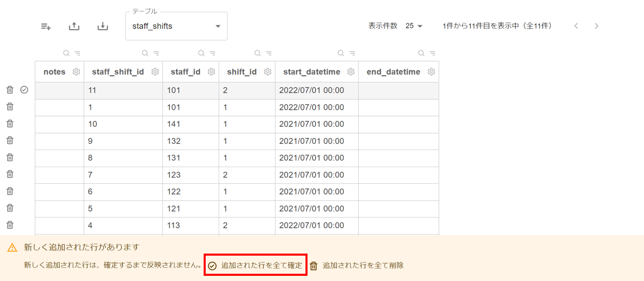Open the staff_shifts table dropdown
This screenshot has width=644, height=281.
(176, 26)
